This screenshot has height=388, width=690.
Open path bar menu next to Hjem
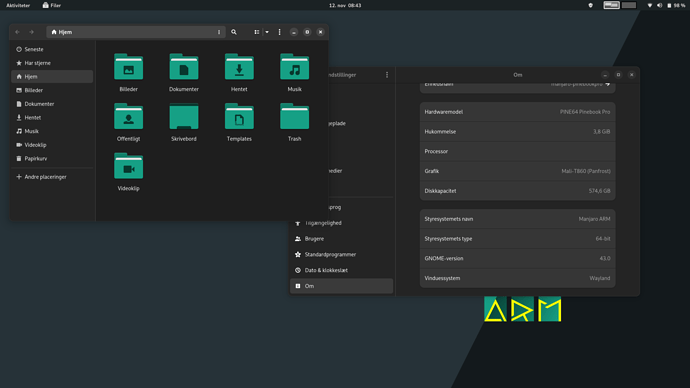pyautogui.click(x=219, y=32)
